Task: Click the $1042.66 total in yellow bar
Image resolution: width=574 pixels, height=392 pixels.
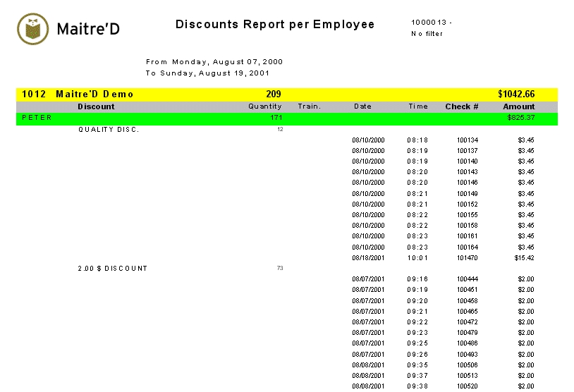Action: [515, 94]
